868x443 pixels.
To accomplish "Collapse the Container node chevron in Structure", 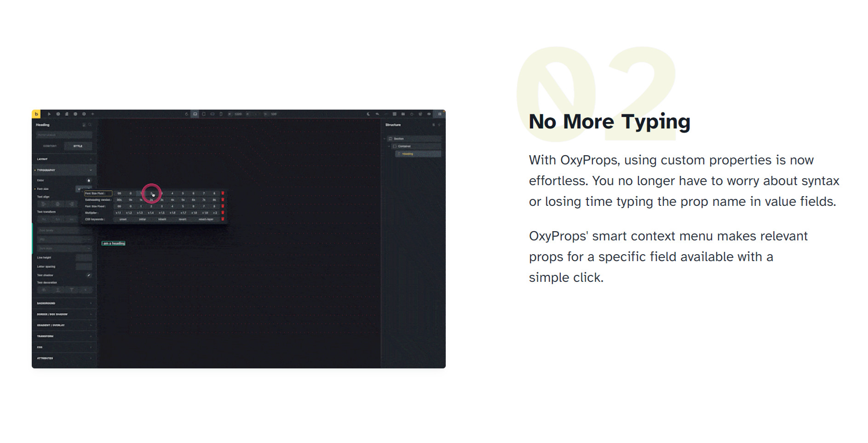I will [389, 146].
